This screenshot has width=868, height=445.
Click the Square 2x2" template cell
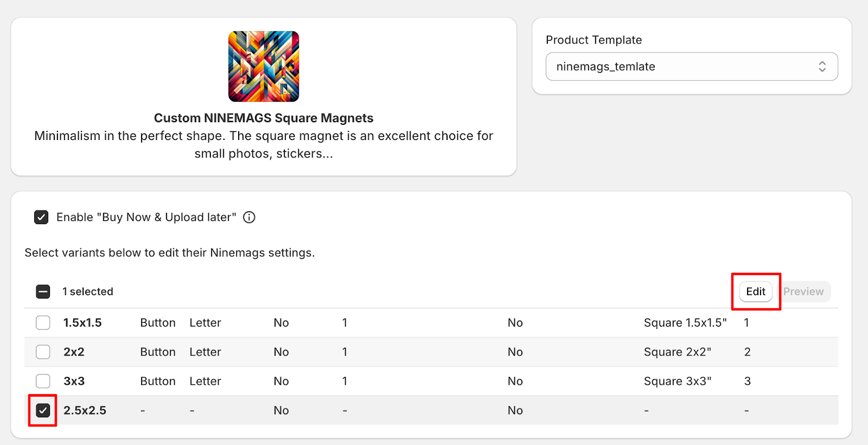677,352
